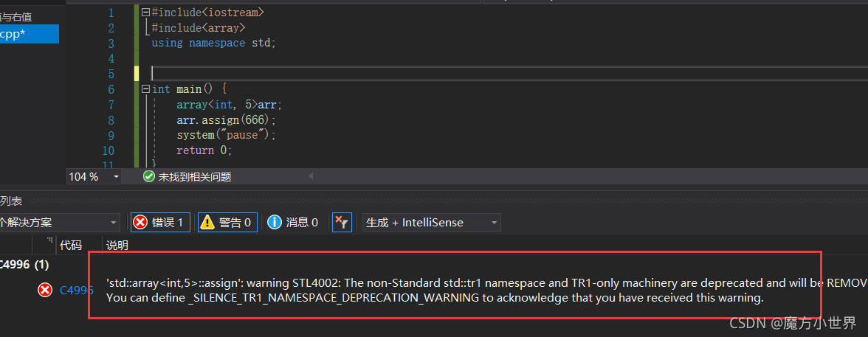Click the clear error list filter icon

(342, 223)
